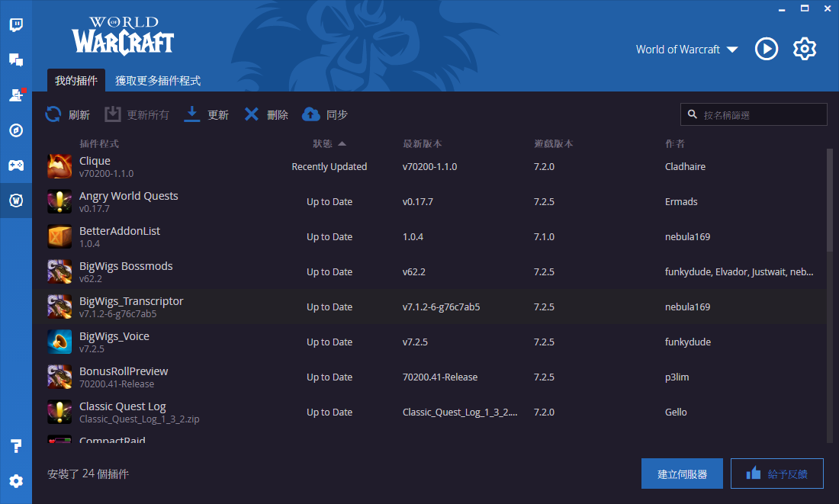
Task: Click the 遊戲版本 column header
Action: coord(553,143)
